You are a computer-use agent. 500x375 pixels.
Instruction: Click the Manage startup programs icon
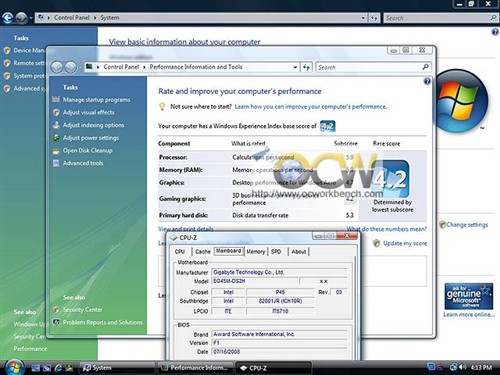(56, 99)
